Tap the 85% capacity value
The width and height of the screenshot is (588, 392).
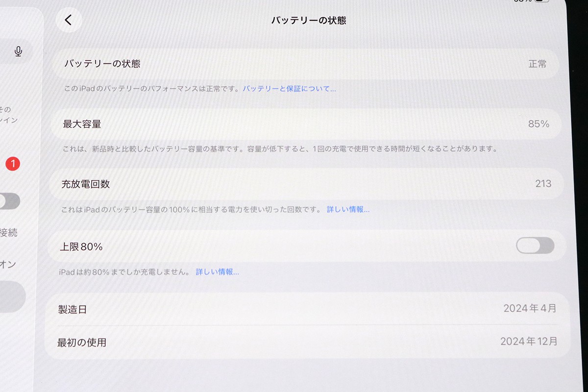pos(539,124)
